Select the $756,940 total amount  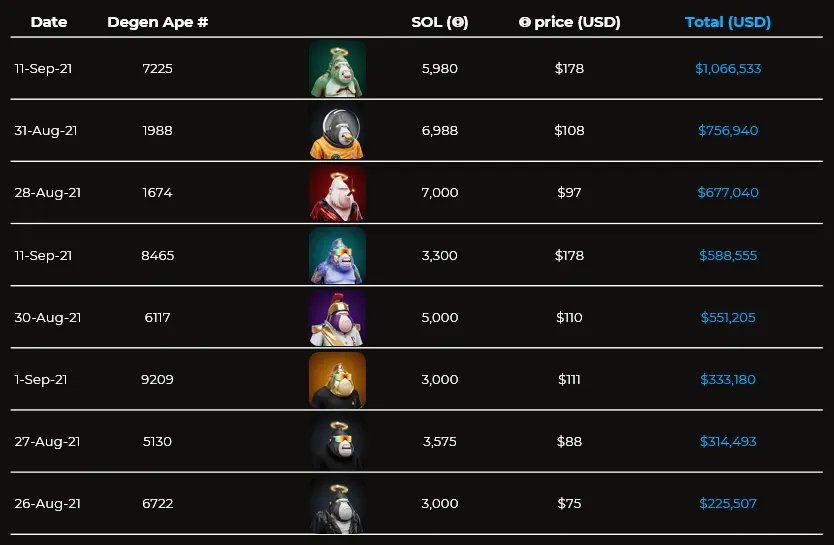point(728,131)
